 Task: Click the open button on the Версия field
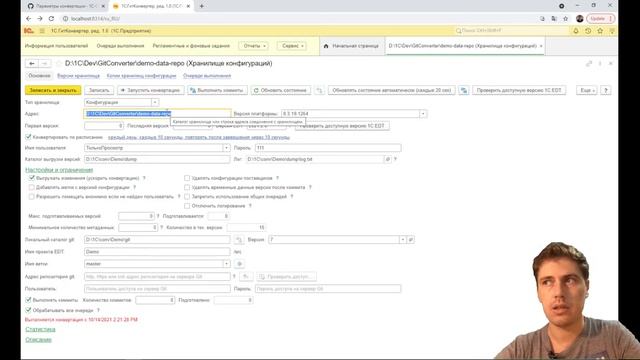[x=411, y=240]
